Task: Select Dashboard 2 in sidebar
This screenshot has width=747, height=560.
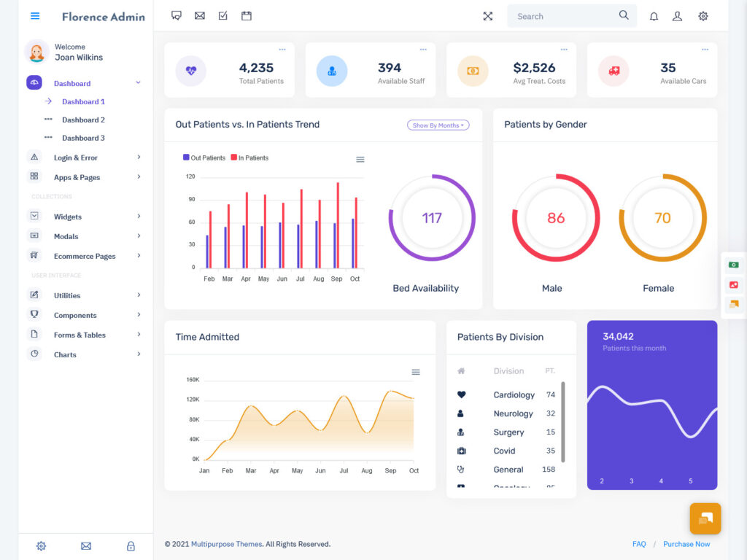Action: [83, 120]
